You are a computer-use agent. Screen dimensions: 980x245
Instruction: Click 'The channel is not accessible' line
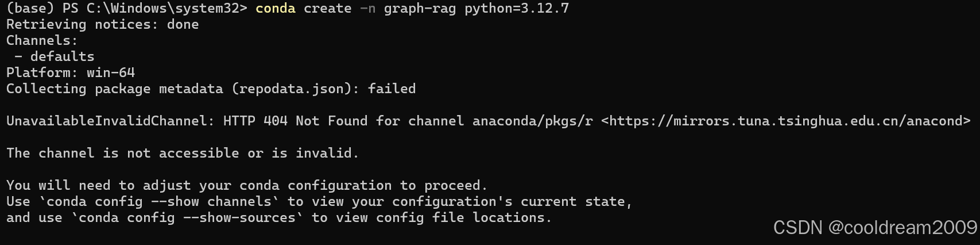click(x=183, y=154)
